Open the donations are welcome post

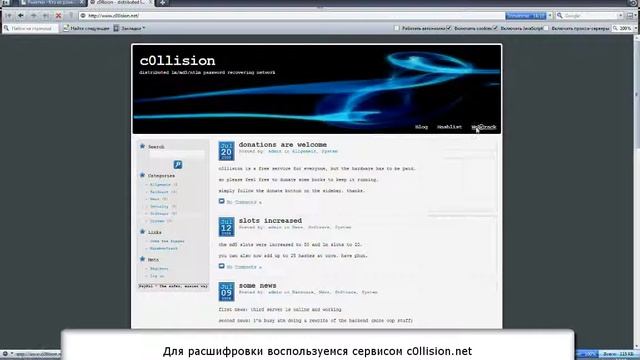pyautogui.click(x=282, y=144)
